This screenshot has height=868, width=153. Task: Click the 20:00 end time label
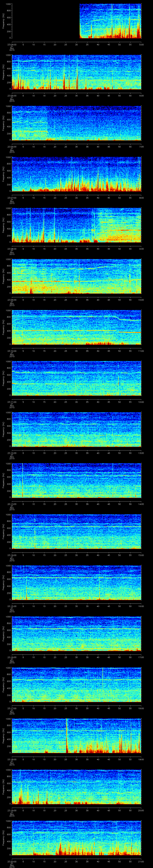(141, 811)
